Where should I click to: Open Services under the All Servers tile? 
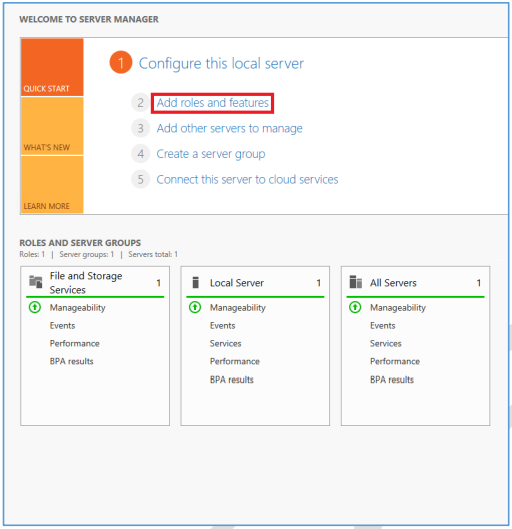tap(386, 343)
